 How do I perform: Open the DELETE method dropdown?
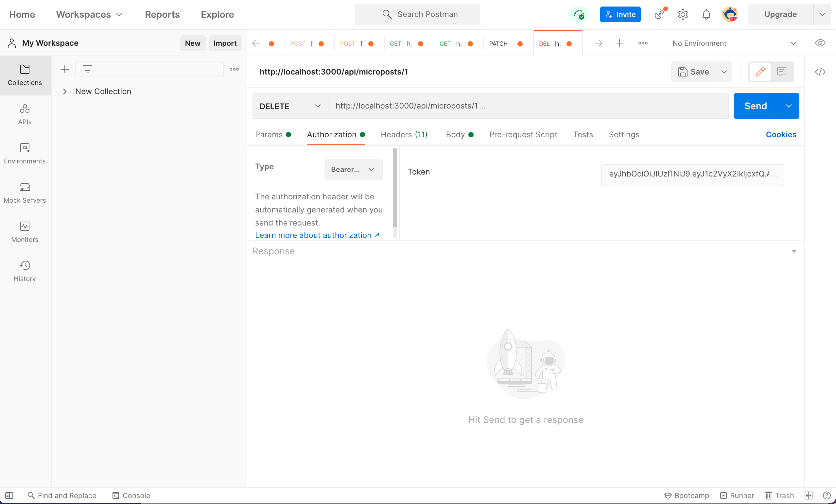click(289, 106)
